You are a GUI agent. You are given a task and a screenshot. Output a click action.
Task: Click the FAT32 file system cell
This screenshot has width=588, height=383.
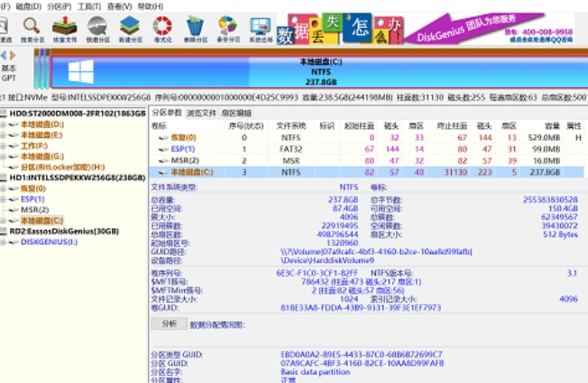(290, 150)
